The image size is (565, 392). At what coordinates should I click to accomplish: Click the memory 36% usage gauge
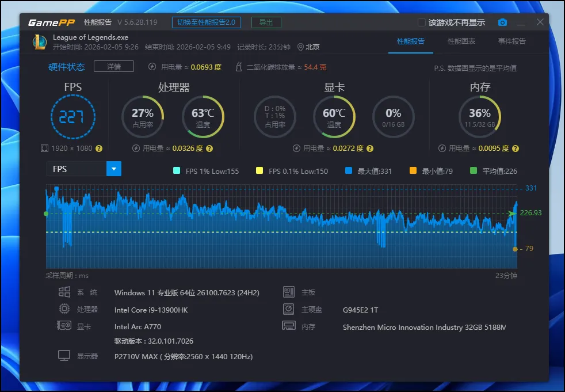(480, 117)
